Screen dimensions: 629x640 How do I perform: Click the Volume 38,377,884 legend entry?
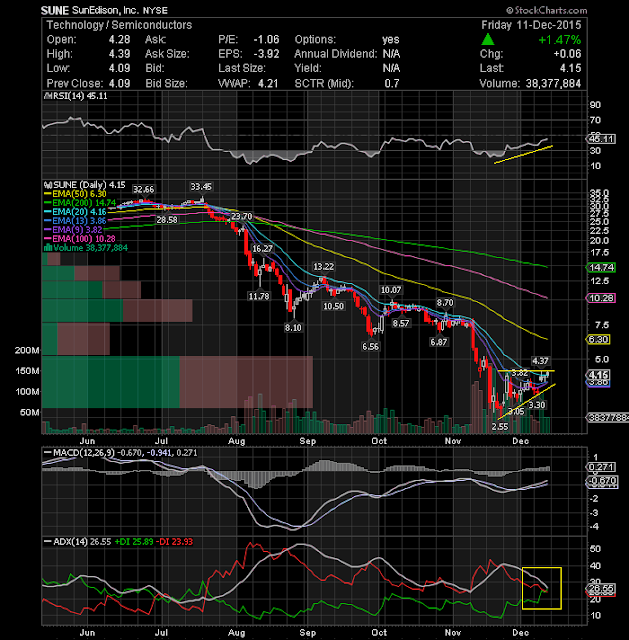(x=86, y=248)
